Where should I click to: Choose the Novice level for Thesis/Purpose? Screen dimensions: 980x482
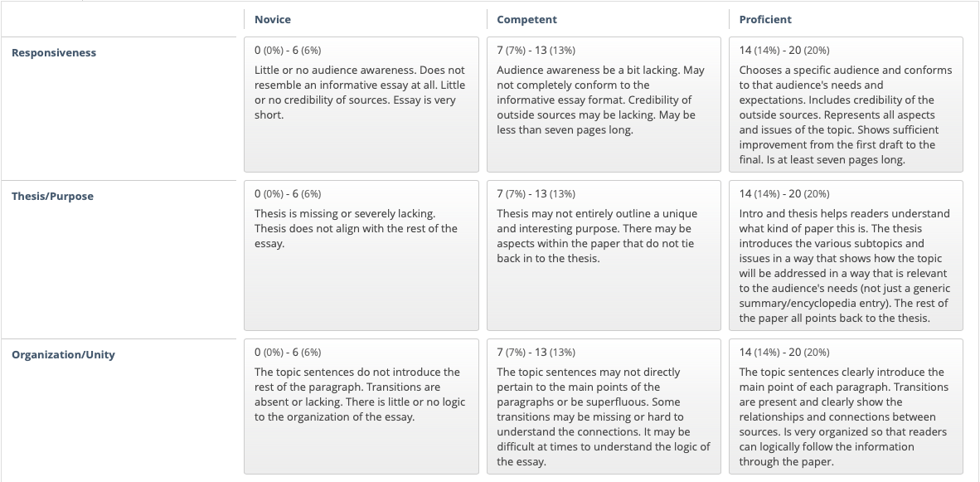(x=361, y=256)
